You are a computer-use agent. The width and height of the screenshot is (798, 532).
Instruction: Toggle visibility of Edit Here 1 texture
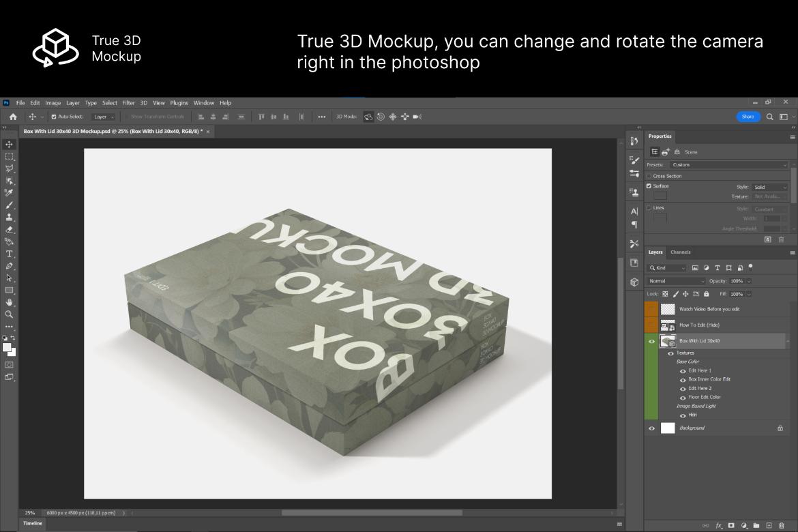[x=683, y=371]
